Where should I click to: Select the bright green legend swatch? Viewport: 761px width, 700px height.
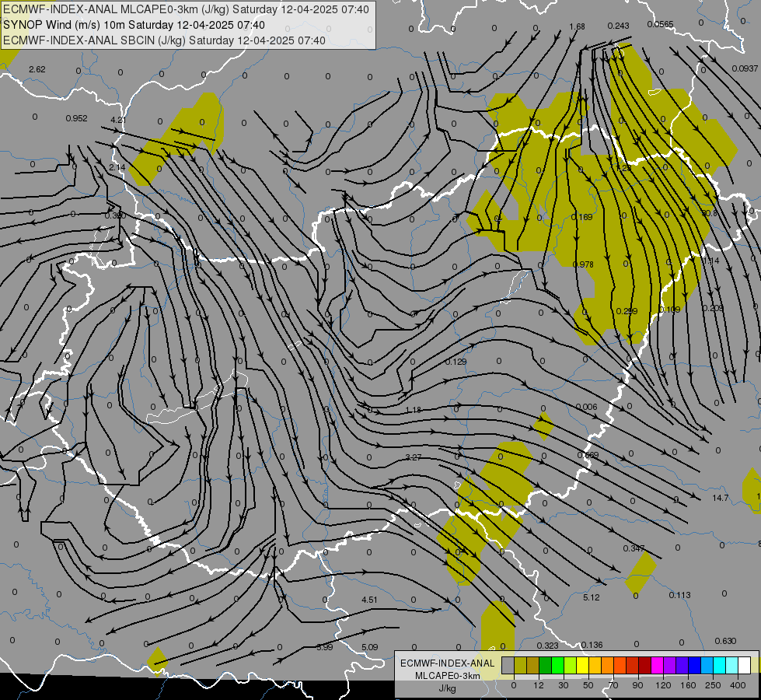pos(557,666)
